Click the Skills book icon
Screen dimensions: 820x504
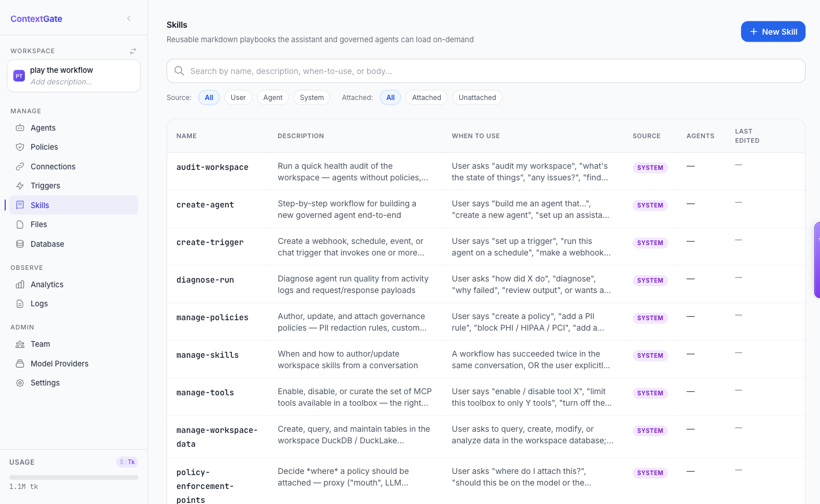pyautogui.click(x=20, y=205)
